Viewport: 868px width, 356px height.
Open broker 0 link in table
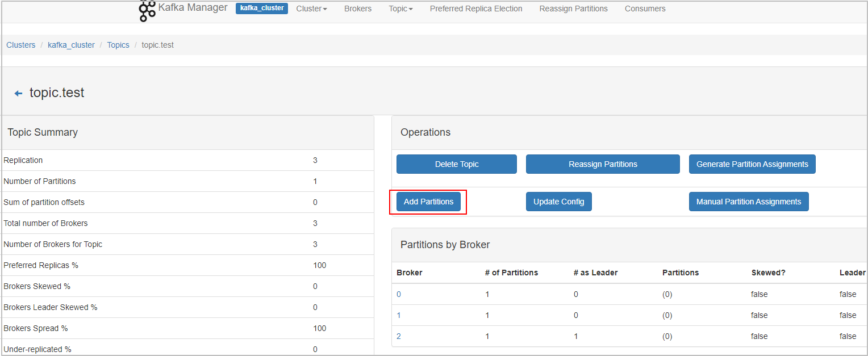tap(399, 294)
